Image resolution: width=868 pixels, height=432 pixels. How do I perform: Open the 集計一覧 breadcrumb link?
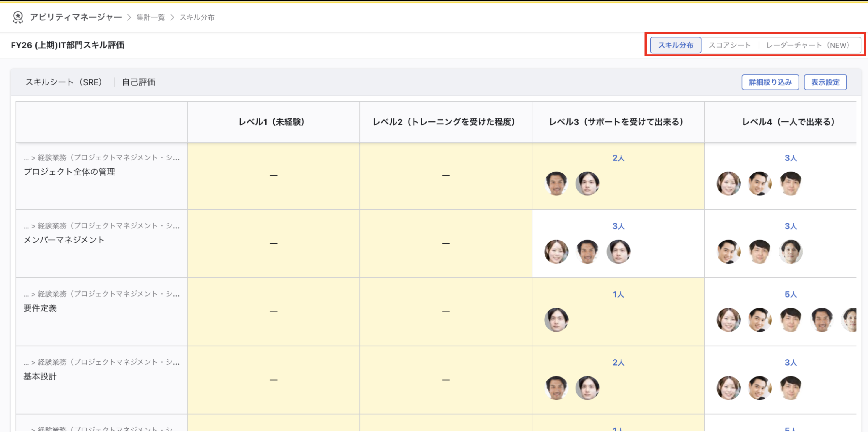(x=150, y=17)
